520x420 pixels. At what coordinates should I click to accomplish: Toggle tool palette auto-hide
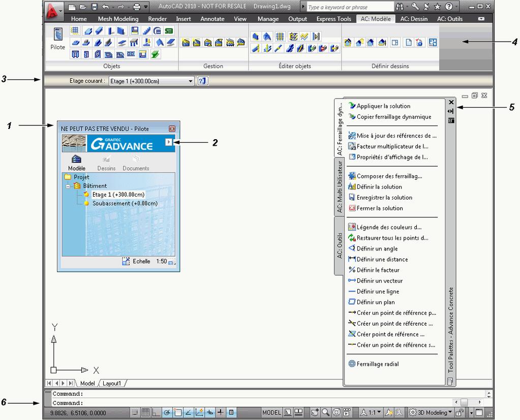tap(451, 111)
